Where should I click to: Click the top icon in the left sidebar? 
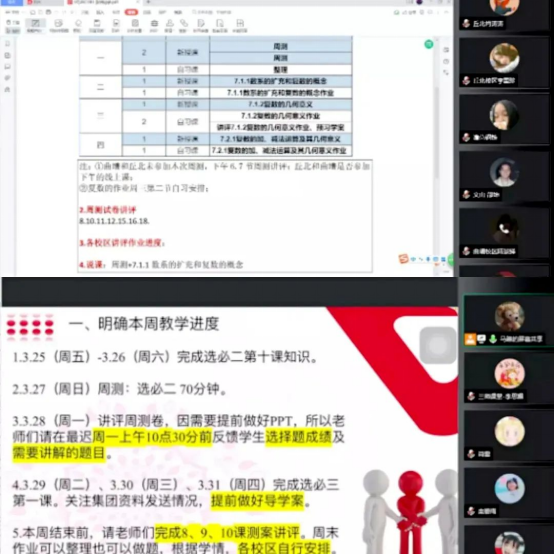(7, 44)
